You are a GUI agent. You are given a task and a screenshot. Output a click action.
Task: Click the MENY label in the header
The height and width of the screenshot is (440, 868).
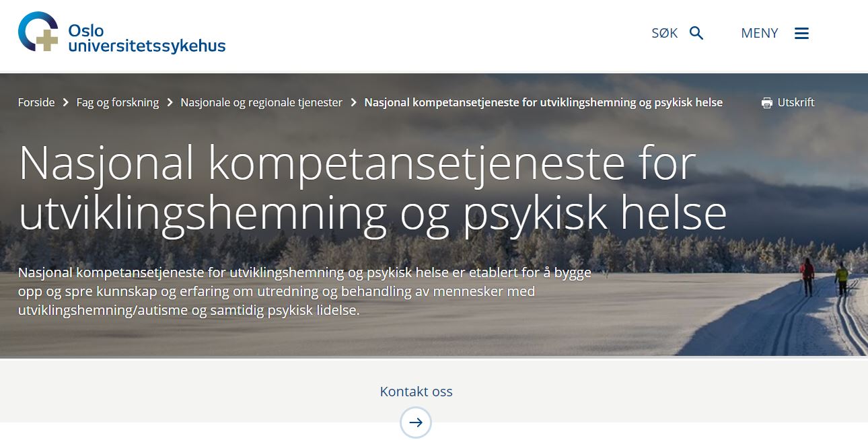[760, 33]
